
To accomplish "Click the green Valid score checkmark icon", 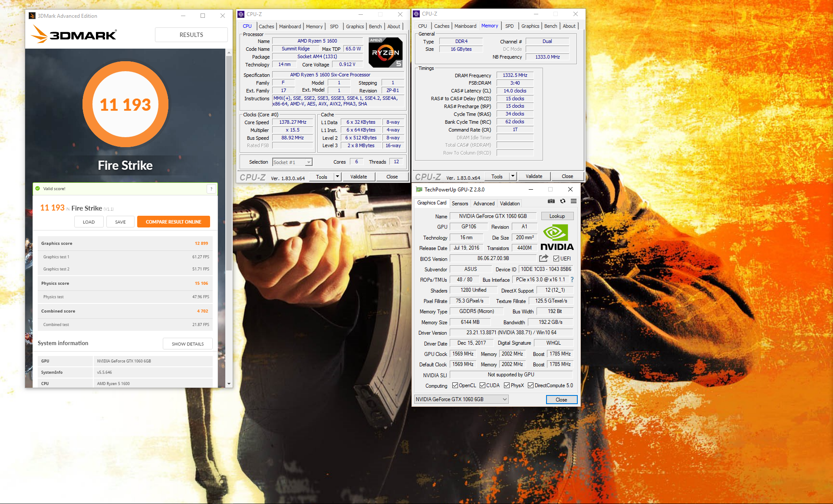I will (x=38, y=188).
